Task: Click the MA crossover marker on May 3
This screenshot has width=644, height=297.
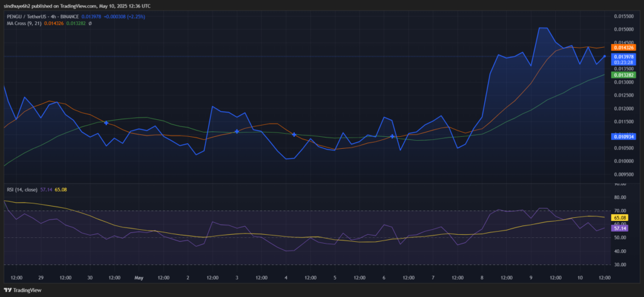Action: [x=236, y=131]
